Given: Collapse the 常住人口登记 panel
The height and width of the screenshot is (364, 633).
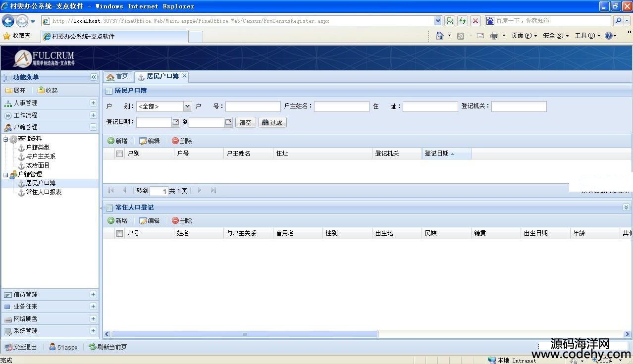Looking at the screenshot, I should click(626, 208).
